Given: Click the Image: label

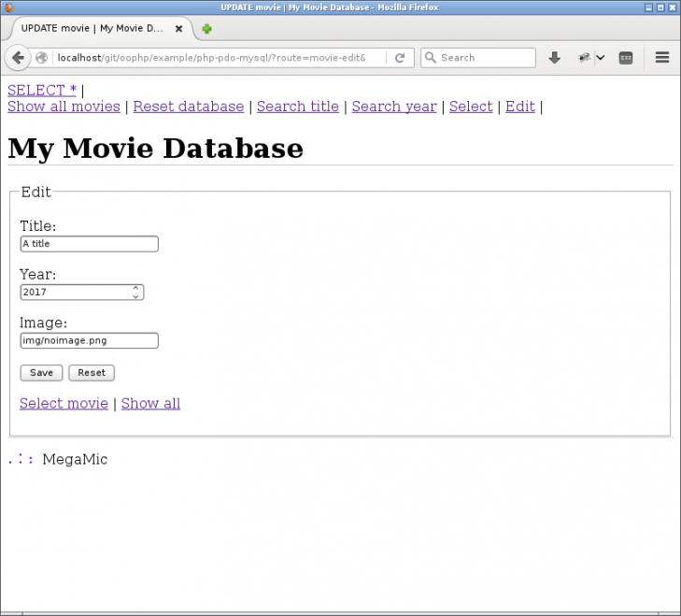Looking at the screenshot, I should pos(43,322).
